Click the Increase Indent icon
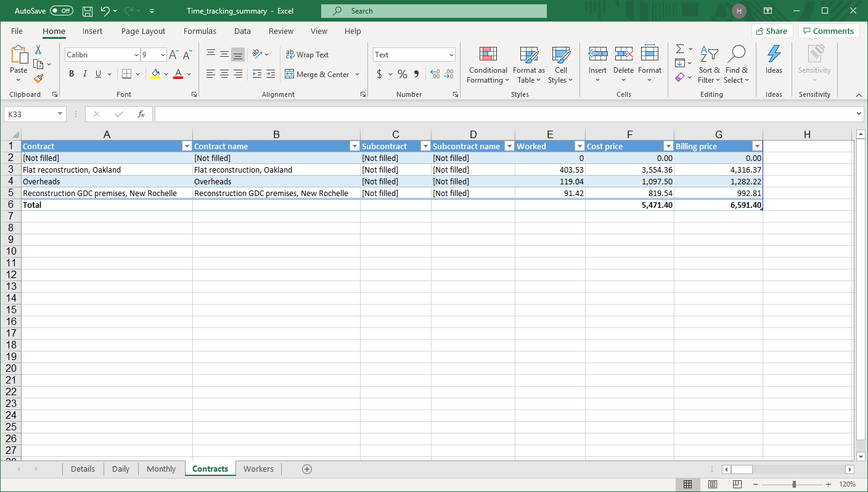The image size is (868, 492). click(271, 74)
